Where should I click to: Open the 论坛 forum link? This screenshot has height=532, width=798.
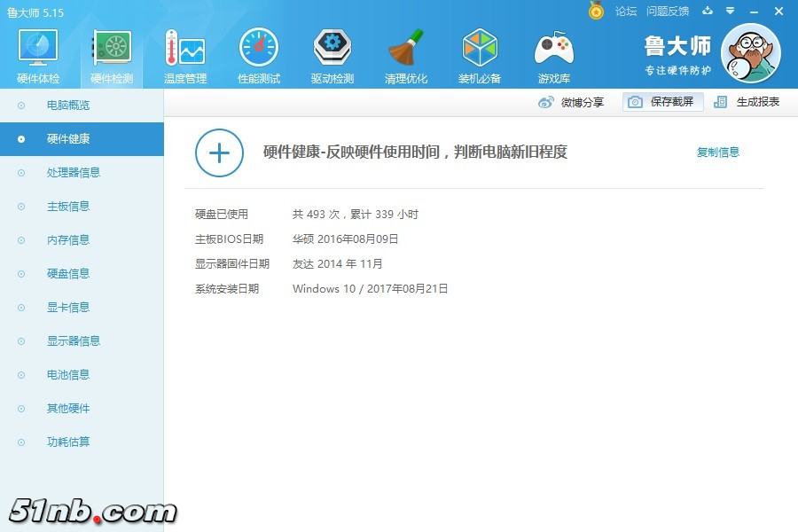626,12
